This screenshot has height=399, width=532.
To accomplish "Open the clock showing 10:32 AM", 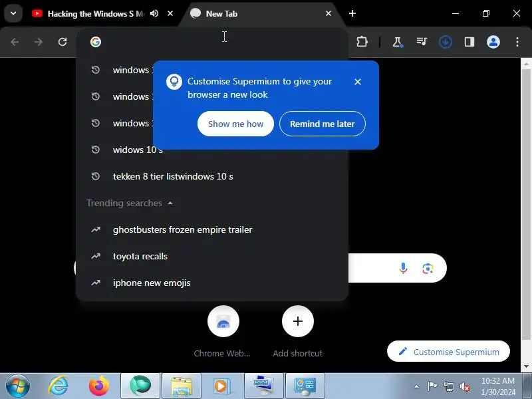I will tap(497, 386).
